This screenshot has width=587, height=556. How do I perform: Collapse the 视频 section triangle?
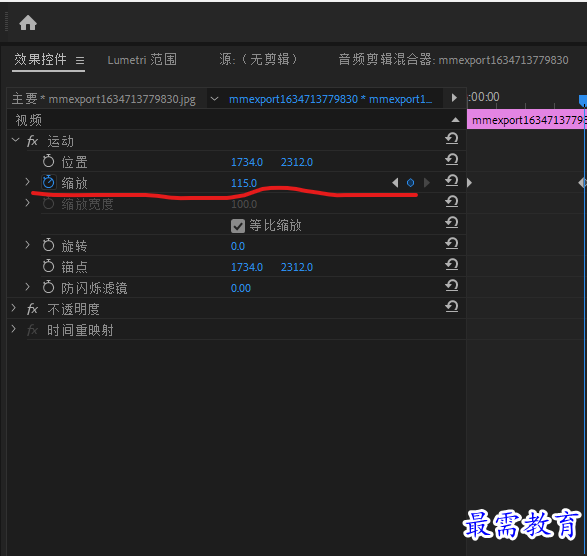coord(455,120)
